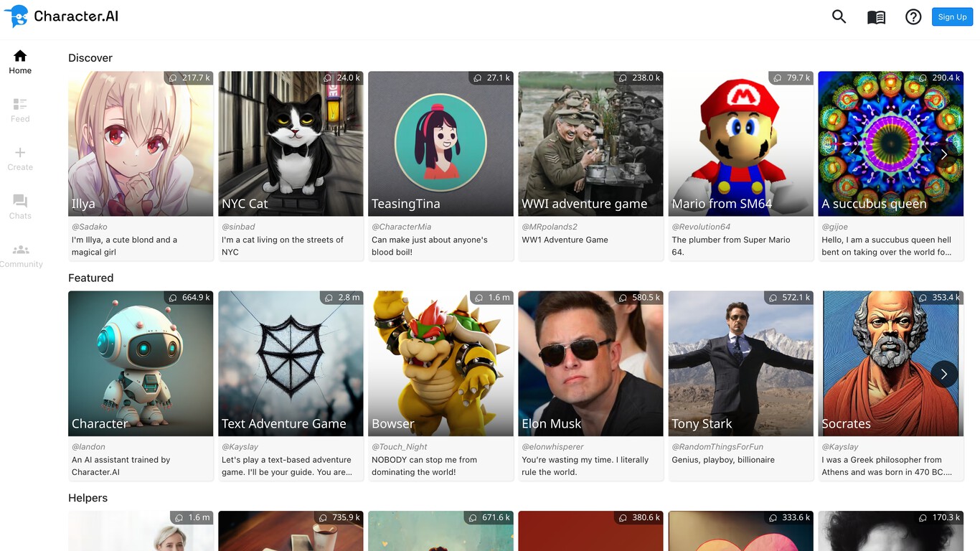Screen dimensions: 980x551
Task: Open the Tony Stark character
Action: 740,364
